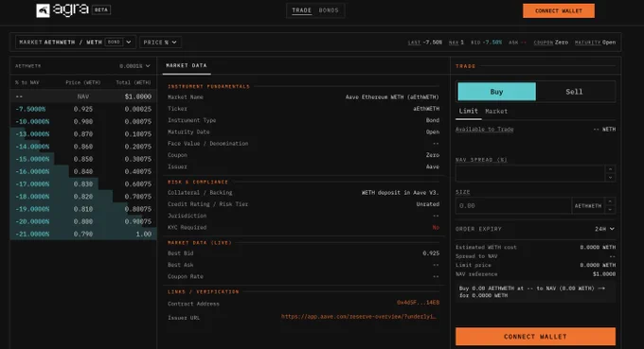Click the BETA badge next to logo
The image size is (644, 349).
(x=101, y=9)
